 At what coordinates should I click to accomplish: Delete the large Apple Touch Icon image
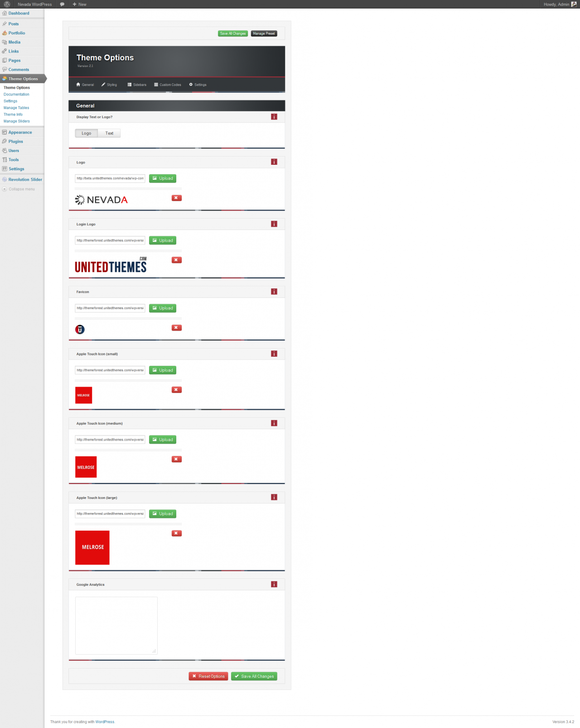tap(176, 533)
